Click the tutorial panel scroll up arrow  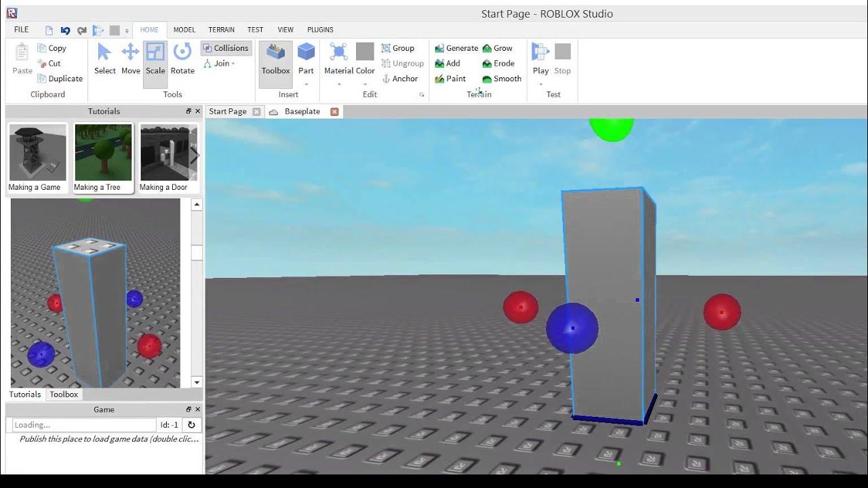(197, 204)
